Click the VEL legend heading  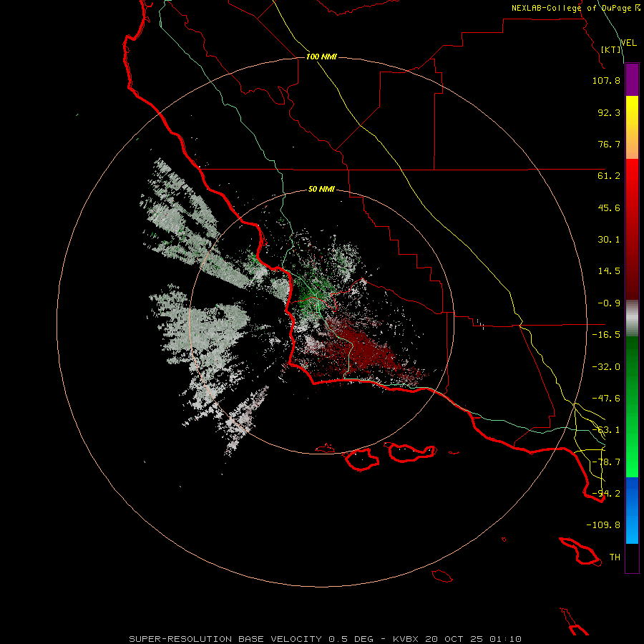pyautogui.click(x=628, y=43)
